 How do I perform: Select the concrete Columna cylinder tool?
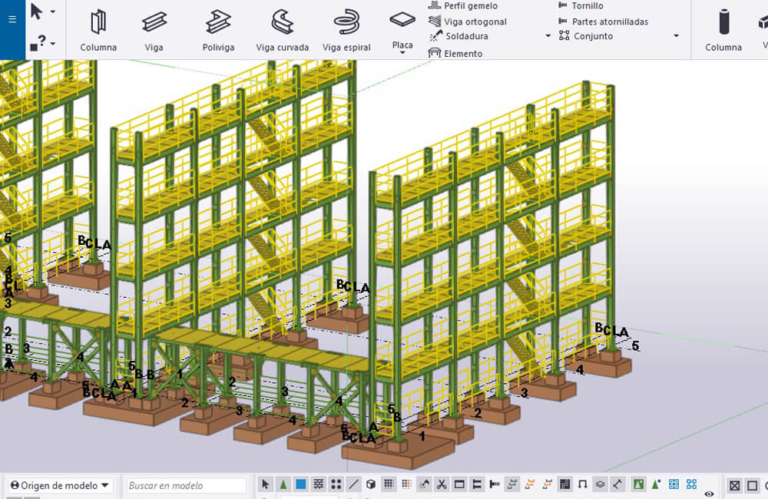point(723,30)
